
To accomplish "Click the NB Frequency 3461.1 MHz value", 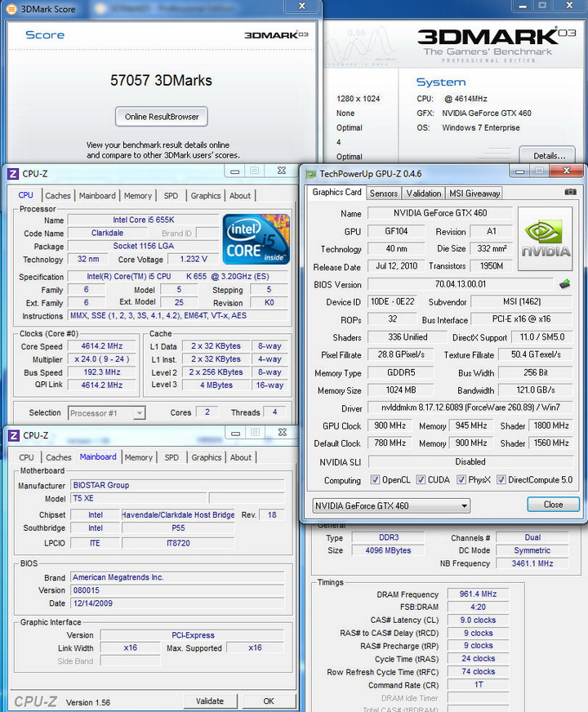I will 532,563.
